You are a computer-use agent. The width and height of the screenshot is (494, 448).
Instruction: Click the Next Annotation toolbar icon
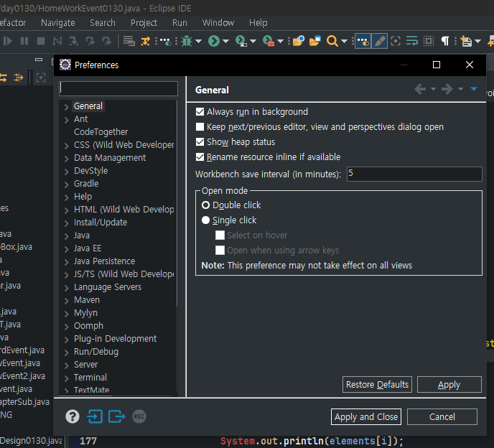click(466, 41)
